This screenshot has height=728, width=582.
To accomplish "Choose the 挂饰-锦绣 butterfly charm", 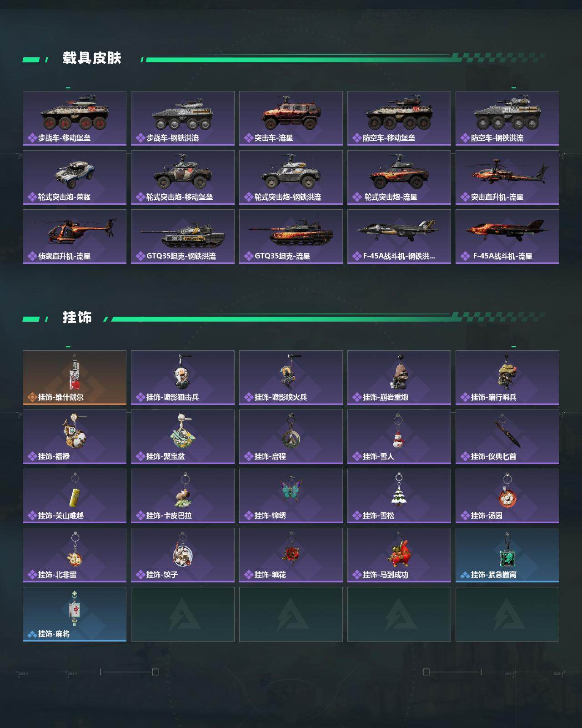I will (291, 496).
